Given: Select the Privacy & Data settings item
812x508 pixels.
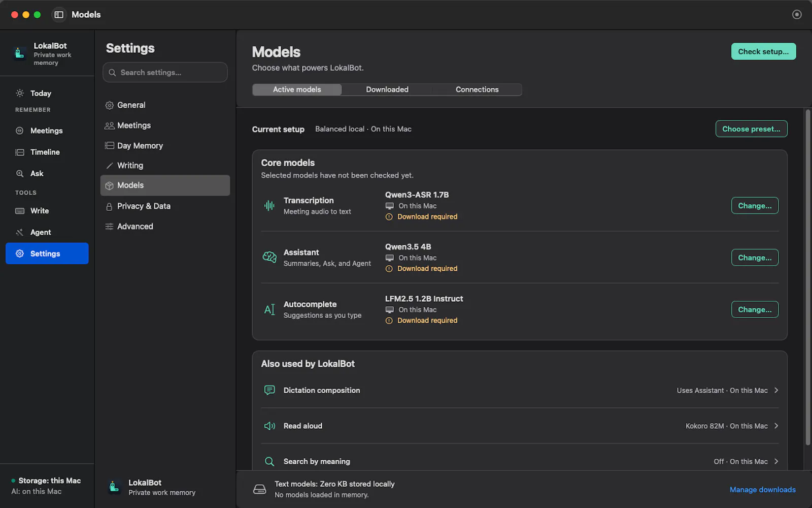Looking at the screenshot, I should pyautogui.click(x=165, y=206).
